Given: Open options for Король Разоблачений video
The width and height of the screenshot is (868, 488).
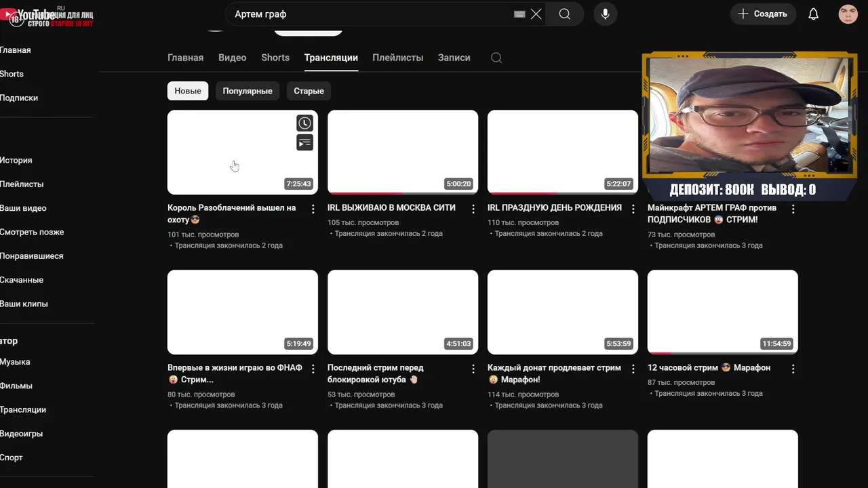Looking at the screenshot, I should (313, 209).
